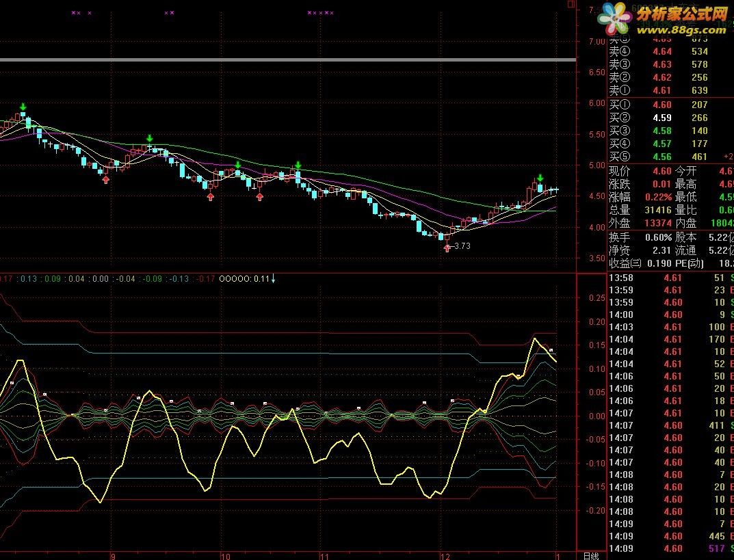Select the 买② 4.59 bid row
Screen dimensions: 734x560
671,118
